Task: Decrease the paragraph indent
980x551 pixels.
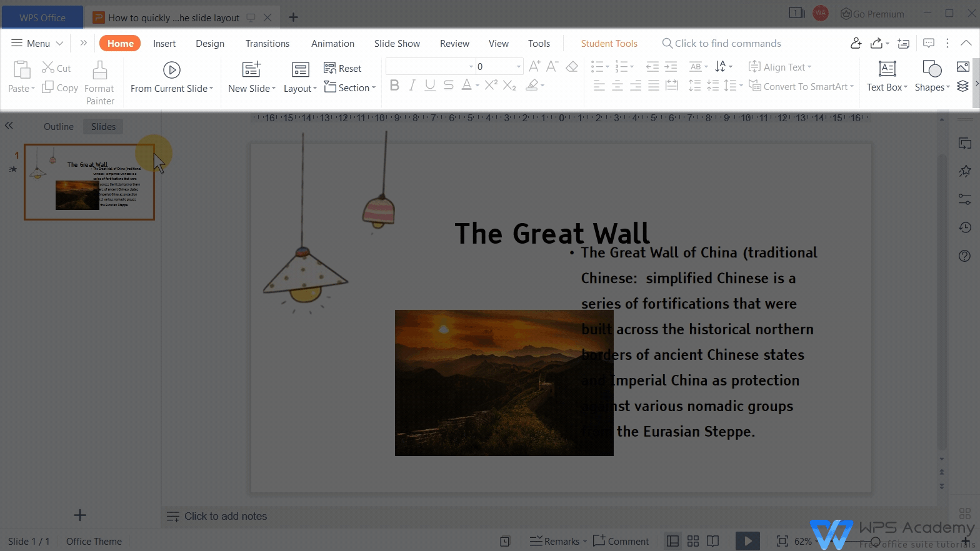Action: coord(652,66)
